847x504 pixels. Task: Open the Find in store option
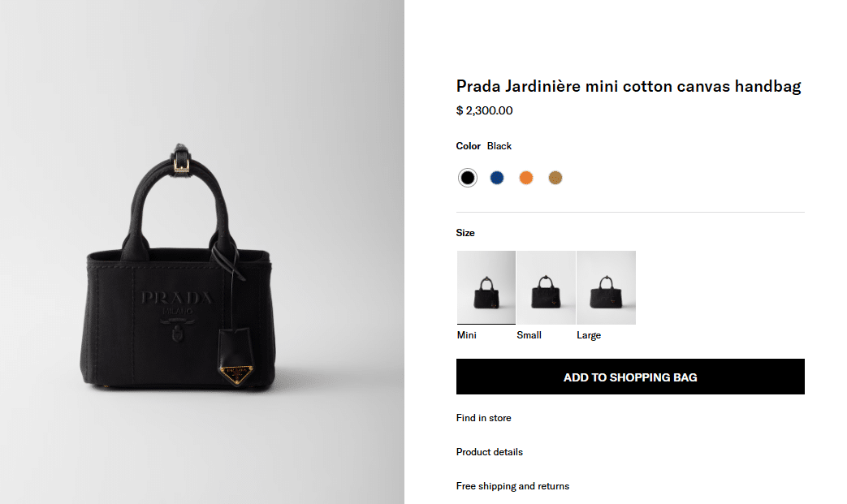click(484, 418)
